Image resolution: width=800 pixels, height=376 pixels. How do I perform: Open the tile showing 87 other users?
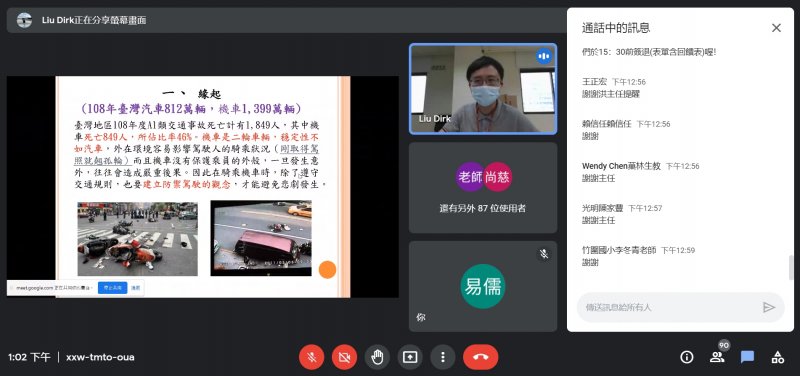(483, 187)
